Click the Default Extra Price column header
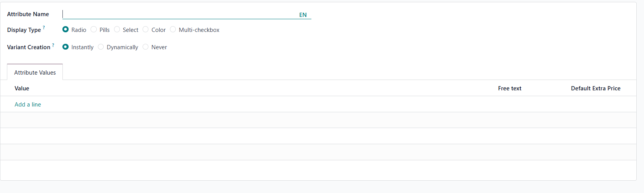The width and height of the screenshot is (644, 193). click(x=595, y=88)
